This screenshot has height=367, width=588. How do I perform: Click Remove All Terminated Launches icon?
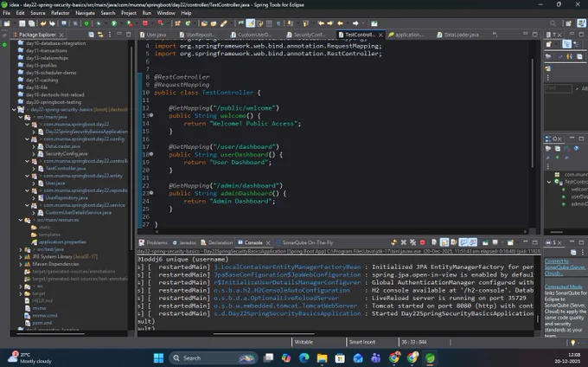pyautogui.click(x=412, y=242)
